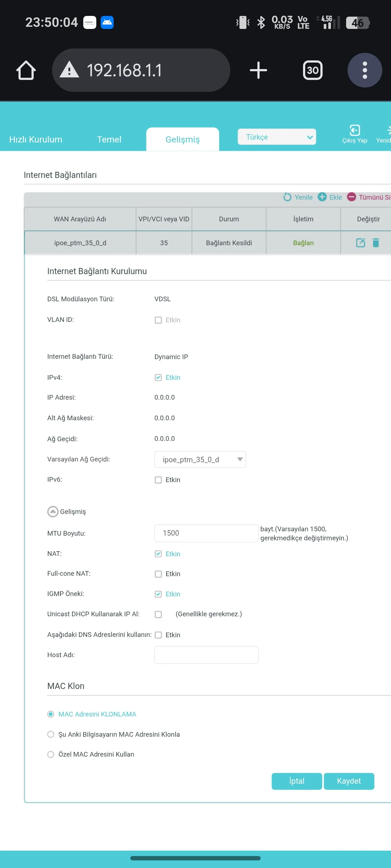Click Tümünü Sil delete-all text

pyautogui.click(x=375, y=197)
